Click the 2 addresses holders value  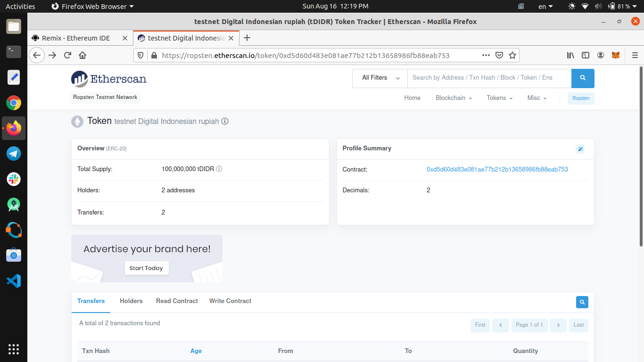click(x=178, y=190)
